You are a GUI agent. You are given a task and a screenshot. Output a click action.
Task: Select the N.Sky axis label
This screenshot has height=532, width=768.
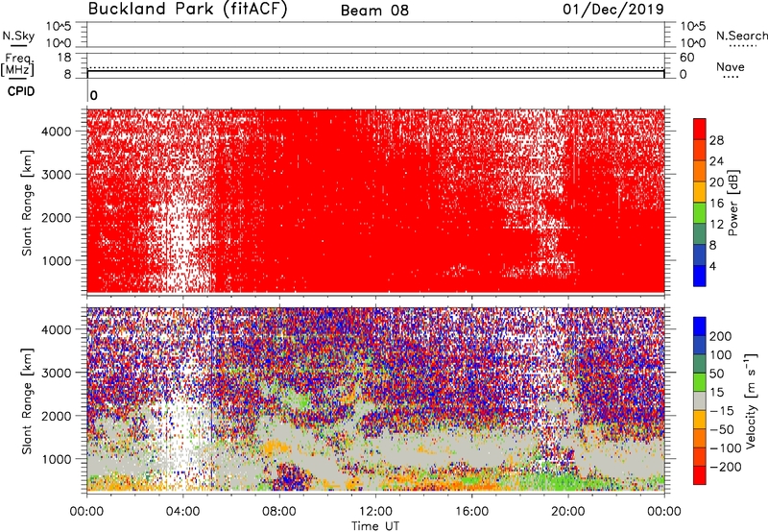(18, 36)
